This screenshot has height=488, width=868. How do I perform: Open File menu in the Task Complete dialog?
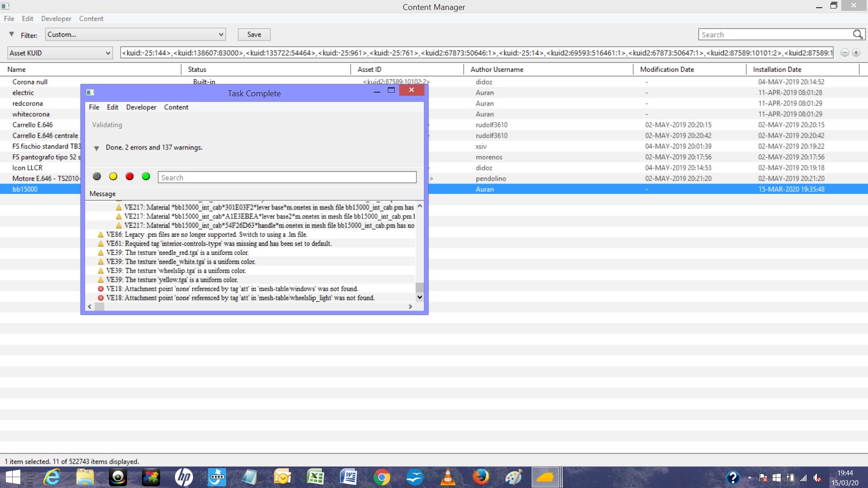(x=94, y=107)
